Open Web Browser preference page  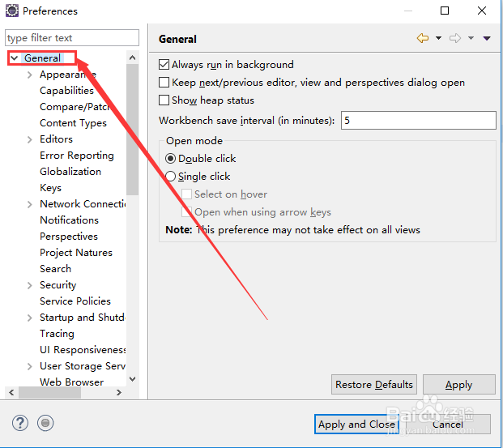[x=71, y=382]
